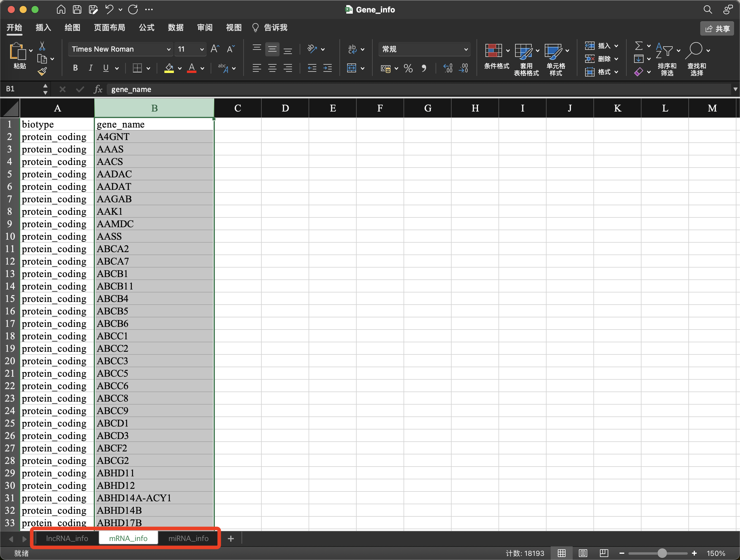Decrease decimal places icon

point(463,68)
